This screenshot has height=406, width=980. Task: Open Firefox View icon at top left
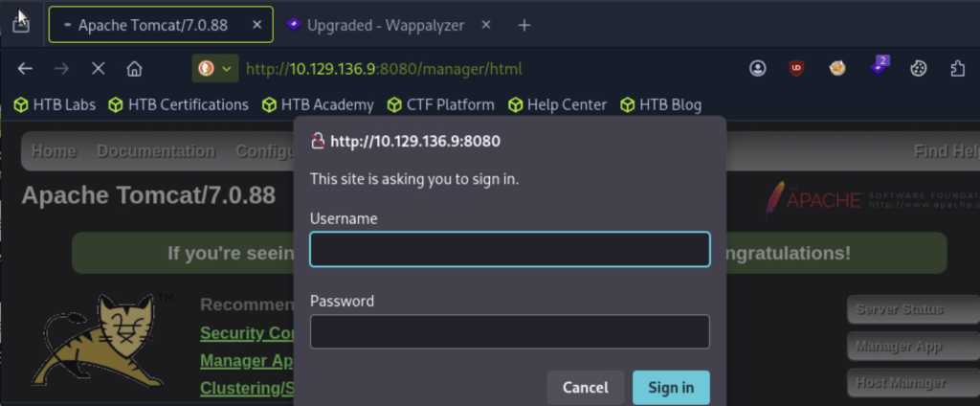21,24
